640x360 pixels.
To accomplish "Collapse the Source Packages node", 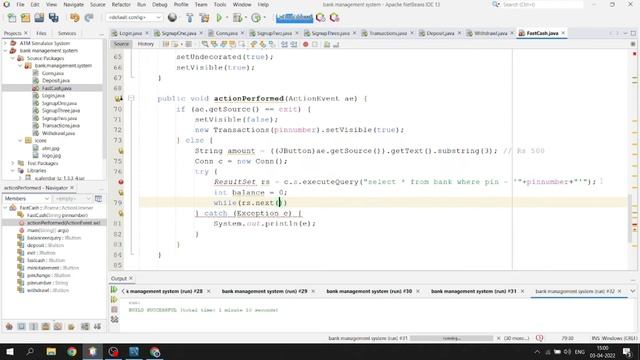I will (13, 58).
